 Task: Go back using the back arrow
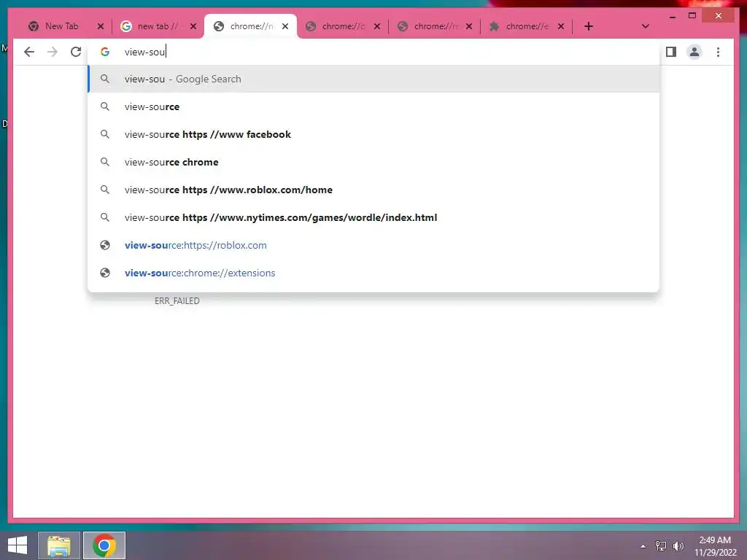(x=29, y=52)
